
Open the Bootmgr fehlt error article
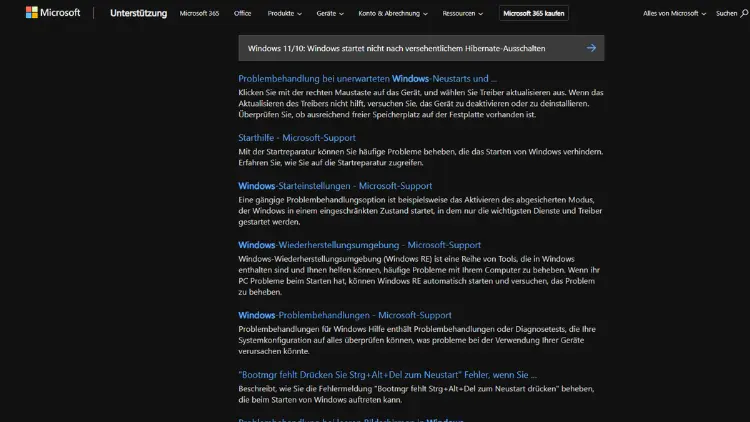pos(387,375)
